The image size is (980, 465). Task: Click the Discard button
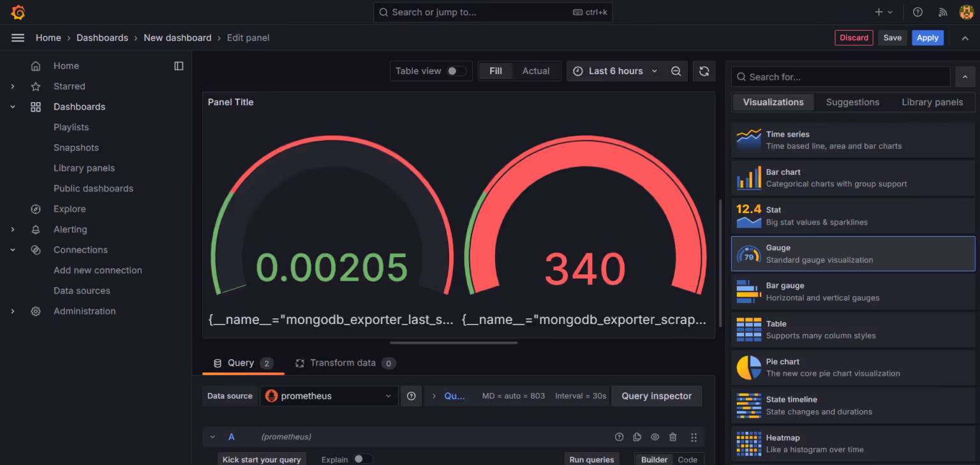854,38
